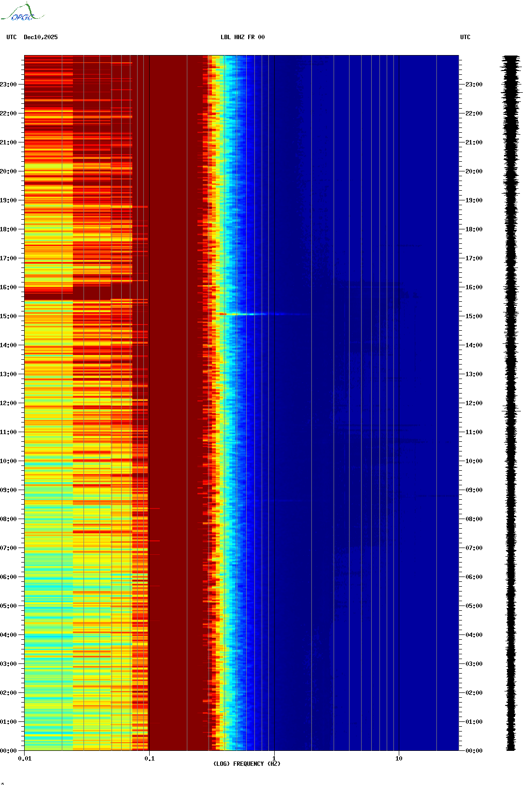The width and height of the screenshot is (532, 789).
Task: Click the 00:00 label on right time axis
Action: (x=474, y=751)
